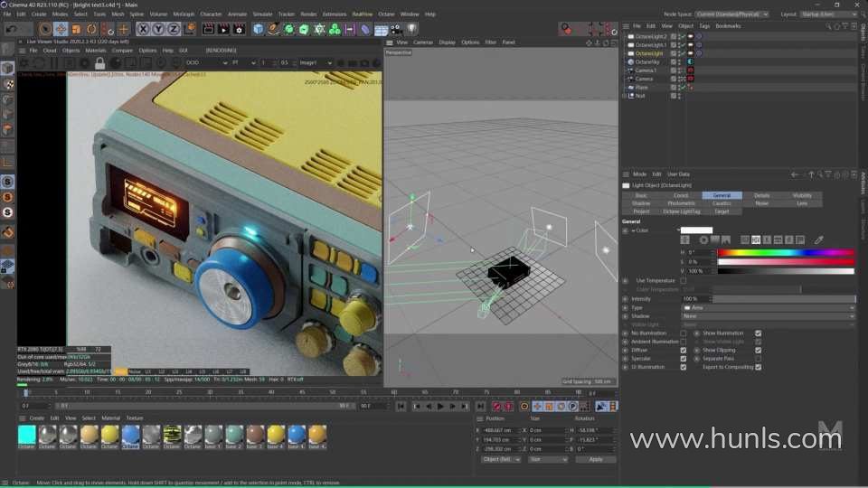
Task: Open Edit Render Settings icon
Action: [x=239, y=29]
